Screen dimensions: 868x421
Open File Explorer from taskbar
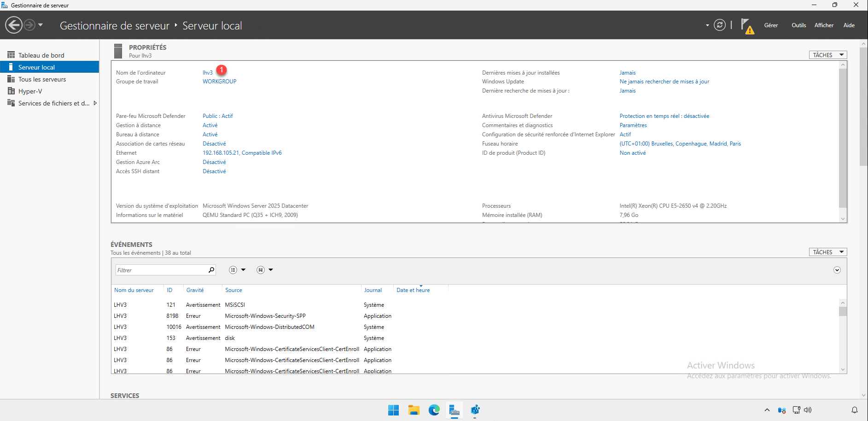click(x=414, y=410)
